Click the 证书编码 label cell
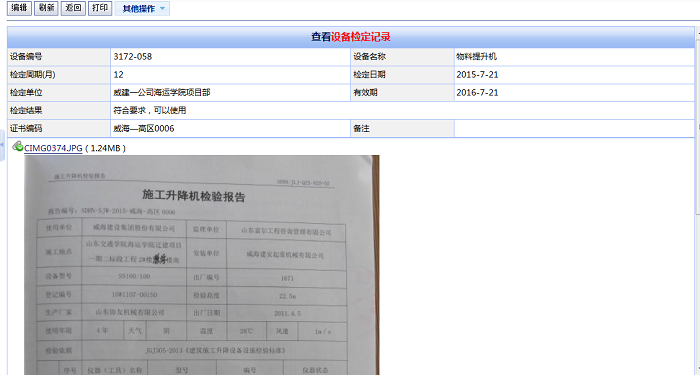The width and height of the screenshot is (700, 375). (59, 129)
